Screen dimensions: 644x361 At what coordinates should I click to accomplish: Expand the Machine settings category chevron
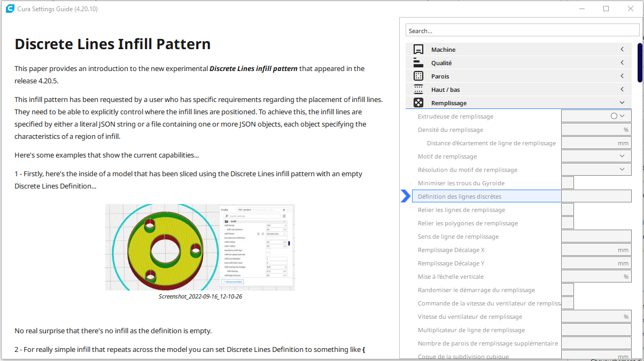pos(622,50)
